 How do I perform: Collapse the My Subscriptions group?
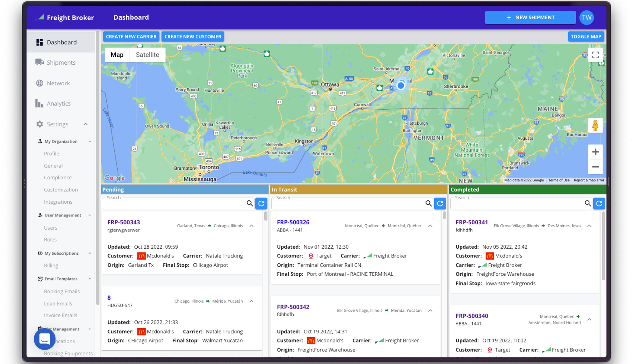pyautogui.click(x=90, y=253)
